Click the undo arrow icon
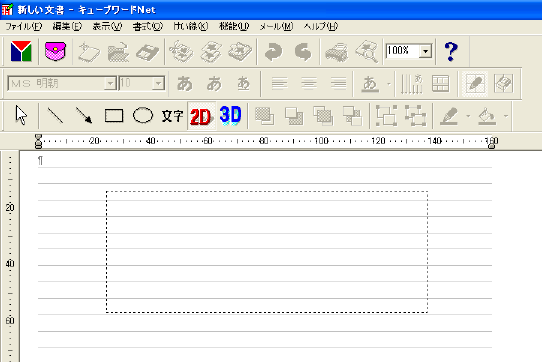 pyautogui.click(x=273, y=52)
